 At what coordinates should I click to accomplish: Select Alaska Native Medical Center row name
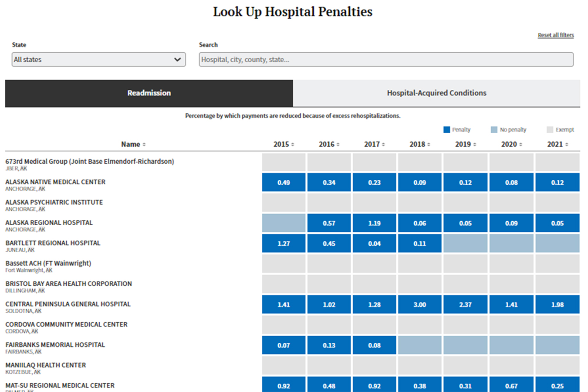(55, 182)
